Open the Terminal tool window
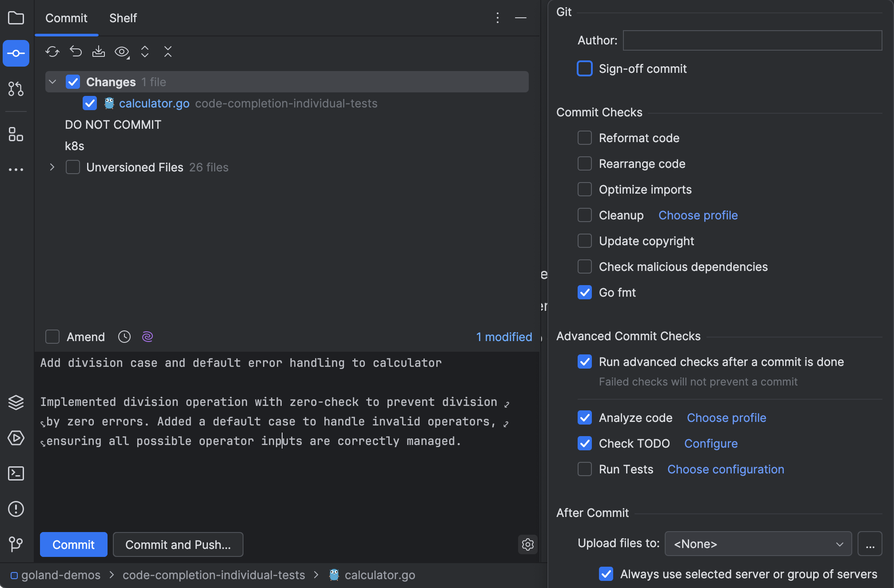Image resolution: width=894 pixels, height=588 pixels. point(16,473)
